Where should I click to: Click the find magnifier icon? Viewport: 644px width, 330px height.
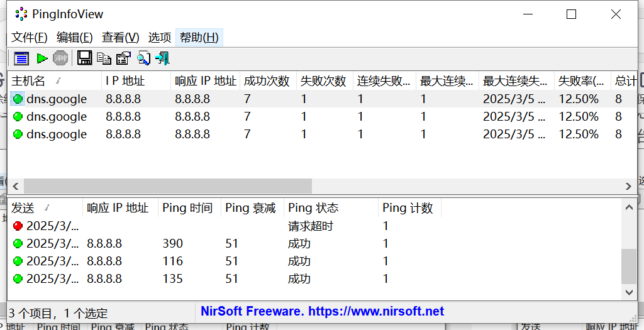143,58
